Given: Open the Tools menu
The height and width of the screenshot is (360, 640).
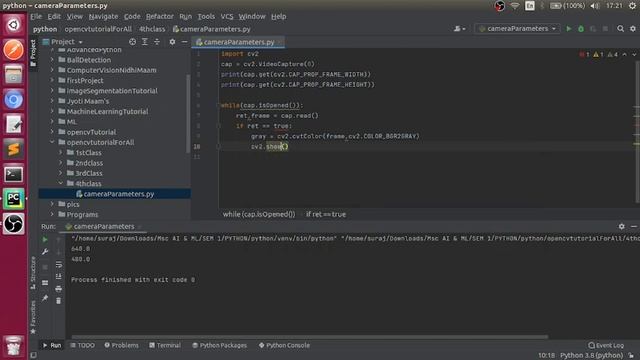Looking at the screenshot, I should [206, 16].
